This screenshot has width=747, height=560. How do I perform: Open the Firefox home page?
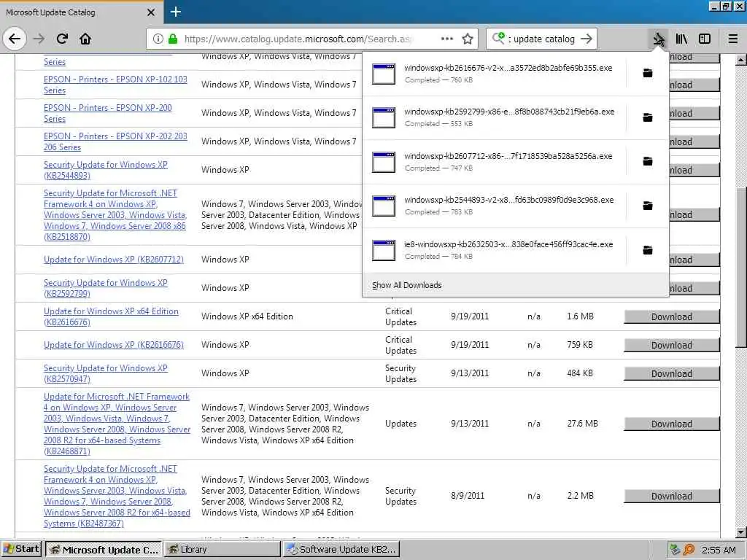point(85,39)
